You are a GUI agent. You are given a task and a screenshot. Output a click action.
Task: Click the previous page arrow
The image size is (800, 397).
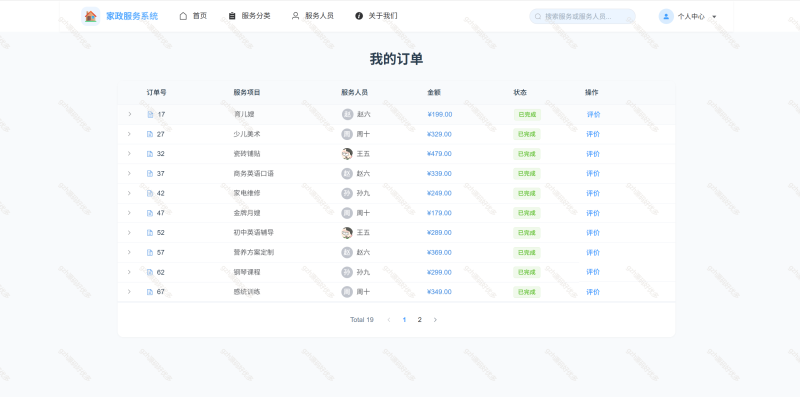[389, 320]
